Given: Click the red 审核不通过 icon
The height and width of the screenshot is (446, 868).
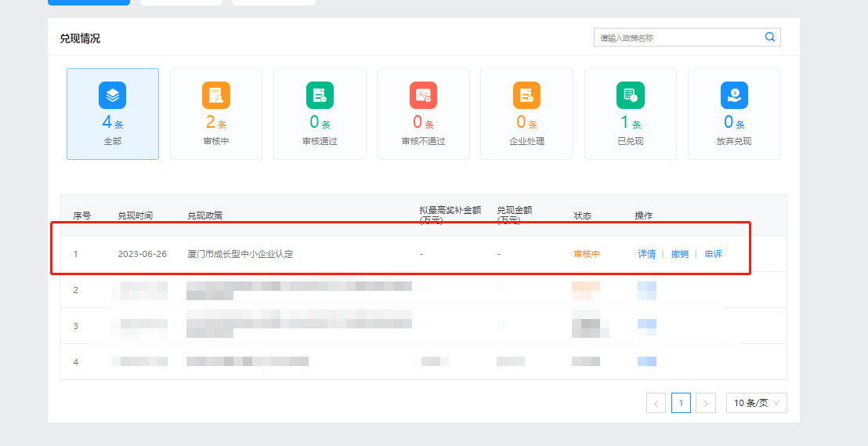Looking at the screenshot, I should click(x=424, y=96).
